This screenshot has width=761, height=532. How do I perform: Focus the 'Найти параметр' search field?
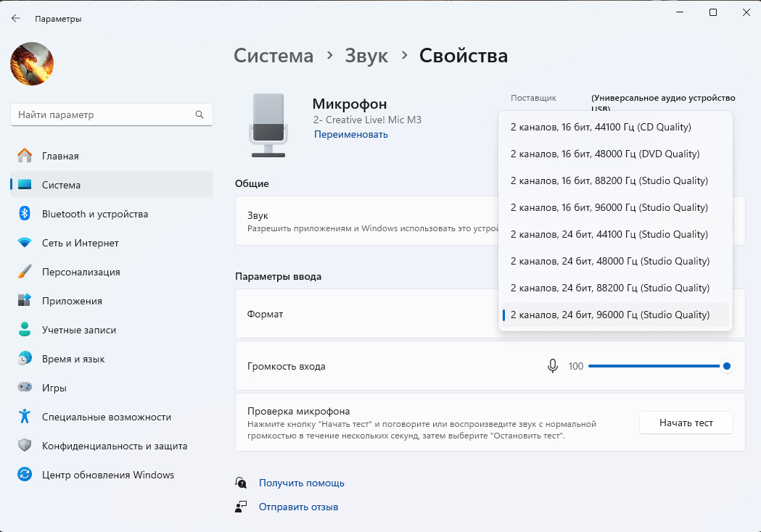pos(112,115)
